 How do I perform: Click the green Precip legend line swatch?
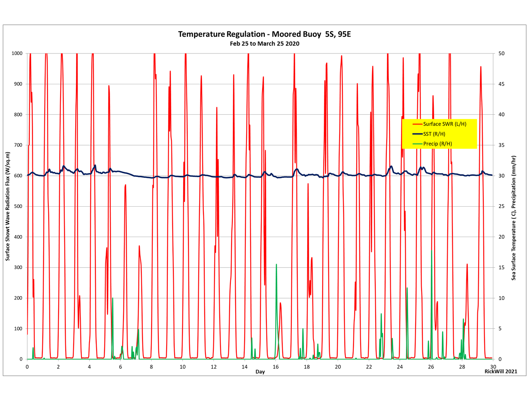point(418,144)
